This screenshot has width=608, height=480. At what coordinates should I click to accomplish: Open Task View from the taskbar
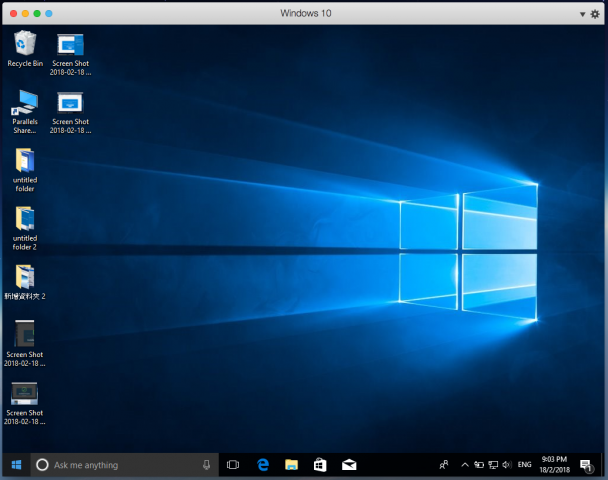click(233, 464)
